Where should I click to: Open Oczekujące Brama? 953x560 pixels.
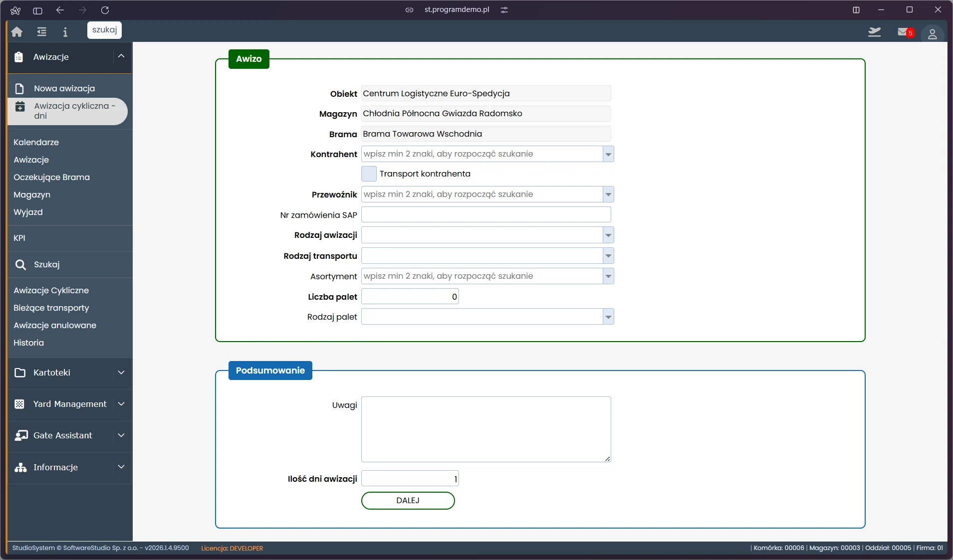coord(51,178)
